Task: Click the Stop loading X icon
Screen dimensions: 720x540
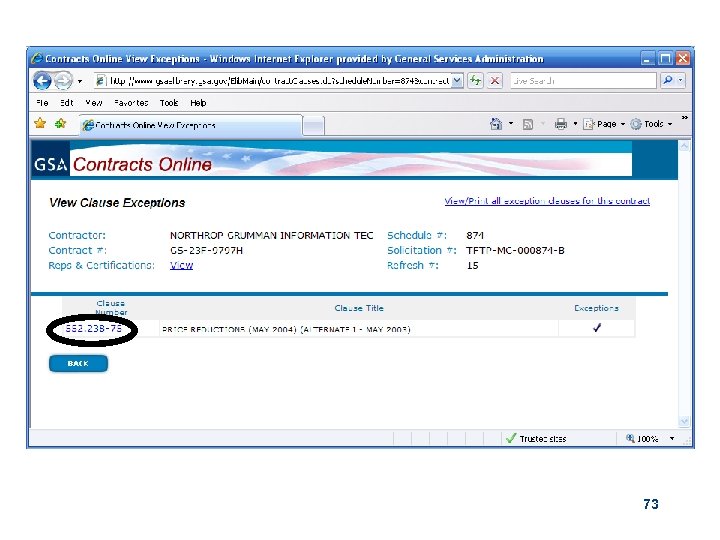Action: click(x=495, y=81)
